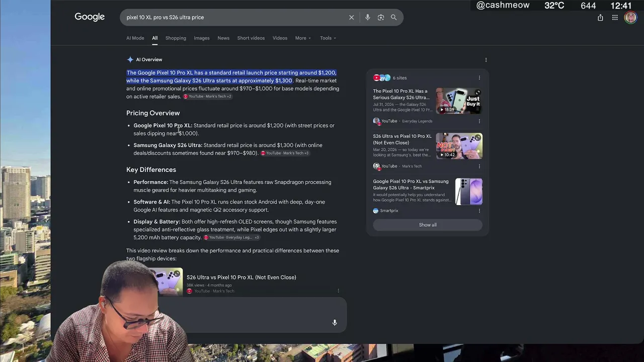Viewport: 644px width, 362px height.
Task: Play the 10:42 Mark's Tech video thumbnail
Action: pyautogui.click(x=459, y=146)
